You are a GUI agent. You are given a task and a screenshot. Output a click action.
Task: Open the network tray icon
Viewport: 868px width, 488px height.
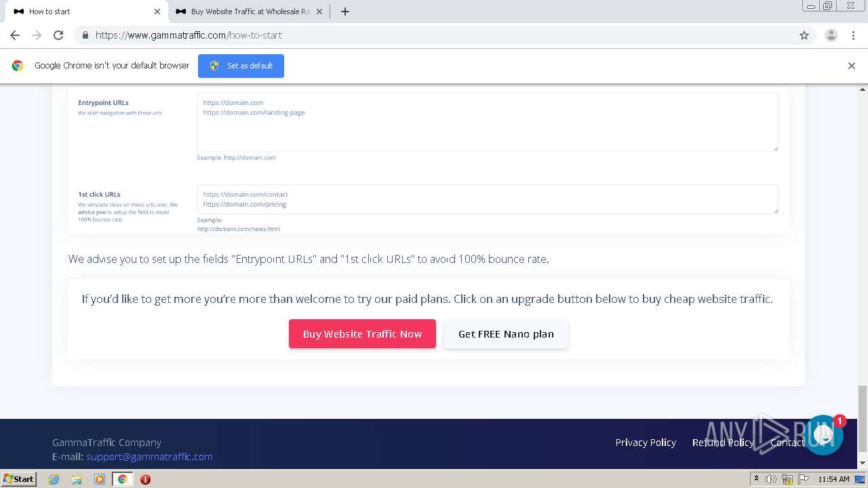pos(787,479)
